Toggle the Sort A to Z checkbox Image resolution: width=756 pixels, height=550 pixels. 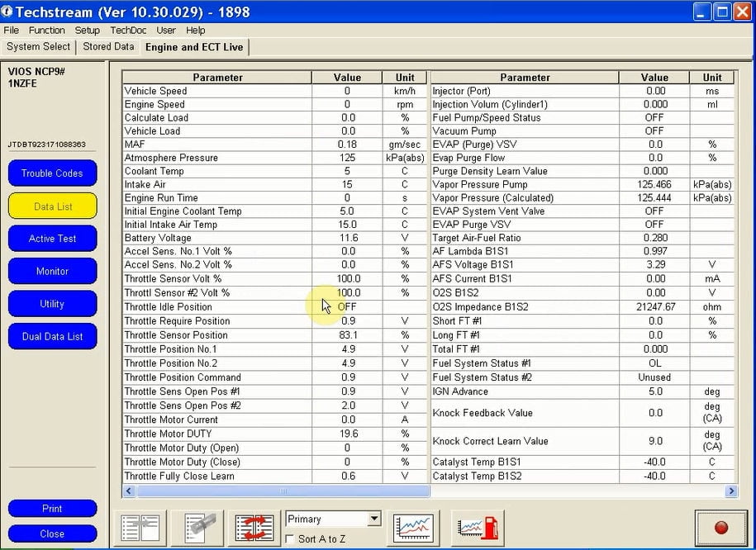290,539
